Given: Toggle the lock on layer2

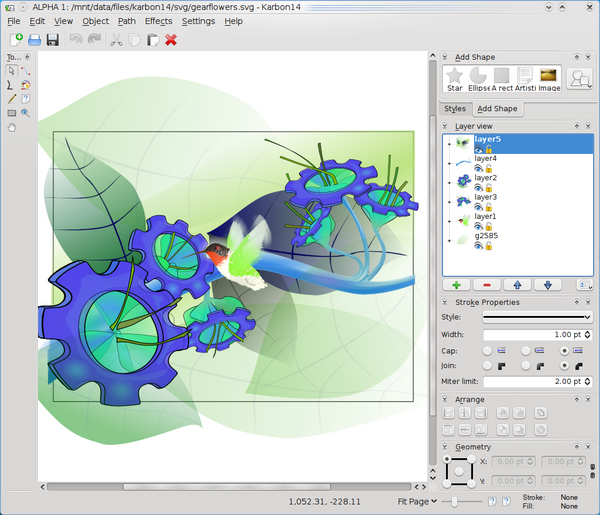Looking at the screenshot, I should point(488,187).
